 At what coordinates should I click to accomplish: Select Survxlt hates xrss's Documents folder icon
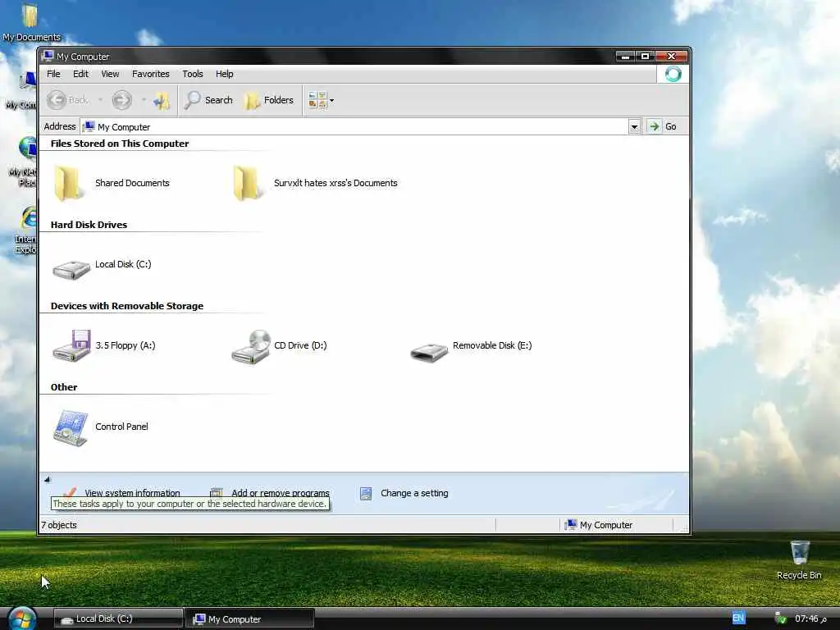[x=248, y=183]
